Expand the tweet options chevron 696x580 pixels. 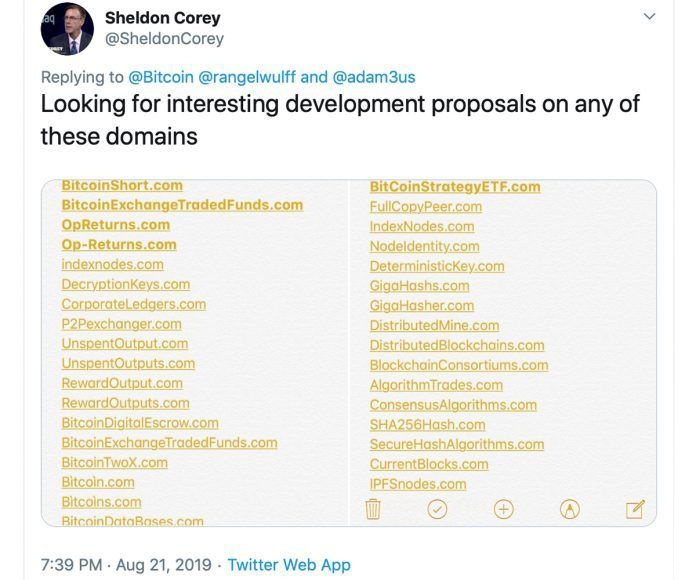coord(649,16)
